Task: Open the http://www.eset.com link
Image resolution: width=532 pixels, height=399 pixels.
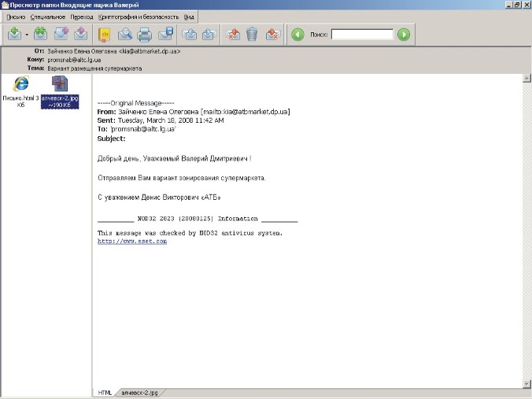Action: click(132, 242)
